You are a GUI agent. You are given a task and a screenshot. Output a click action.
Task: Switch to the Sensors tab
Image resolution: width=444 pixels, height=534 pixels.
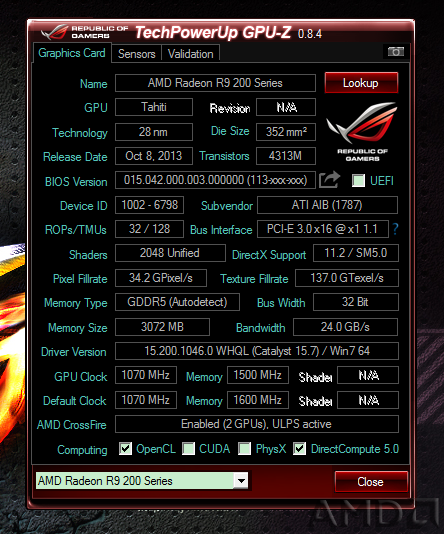(137, 54)
